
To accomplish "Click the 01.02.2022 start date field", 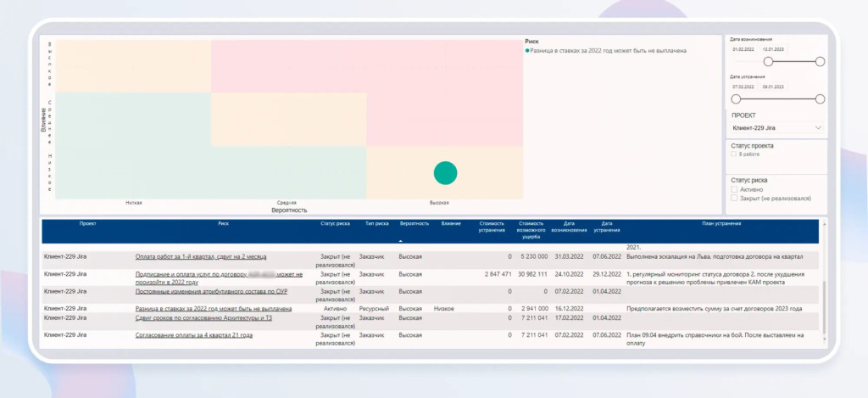I will [x=743, y=49].
